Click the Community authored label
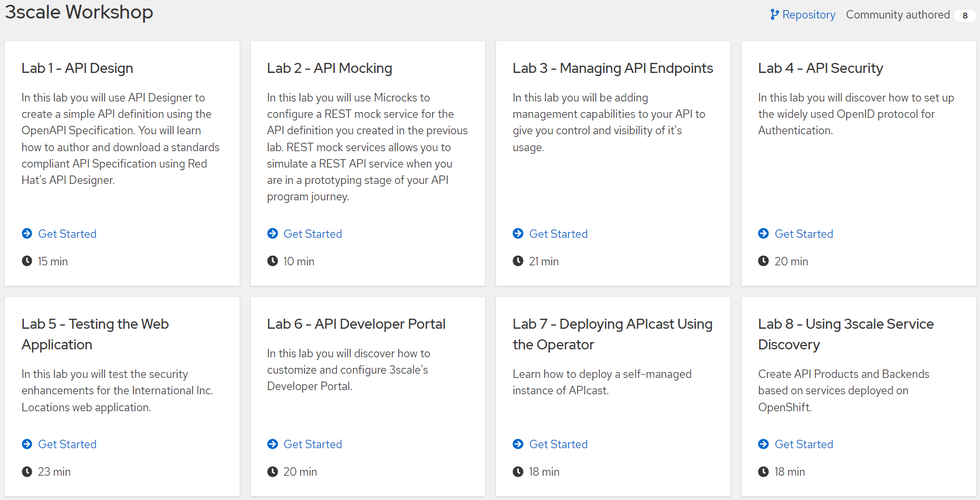Viewport: 980px width, 500px height. (x=897, y=15)
